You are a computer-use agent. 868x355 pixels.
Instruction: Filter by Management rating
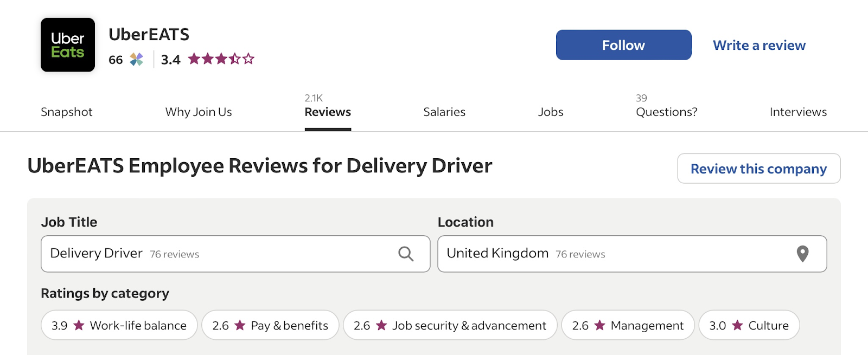tap(628, 325)
